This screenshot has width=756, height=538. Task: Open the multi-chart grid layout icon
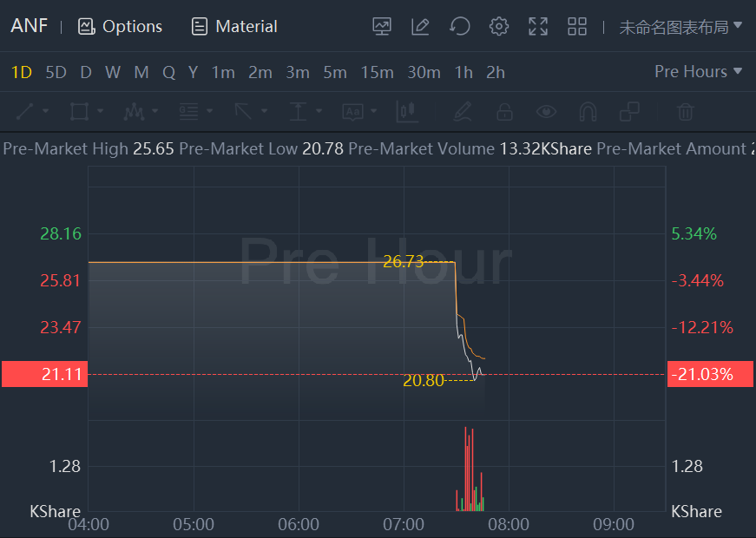(577, 26)
